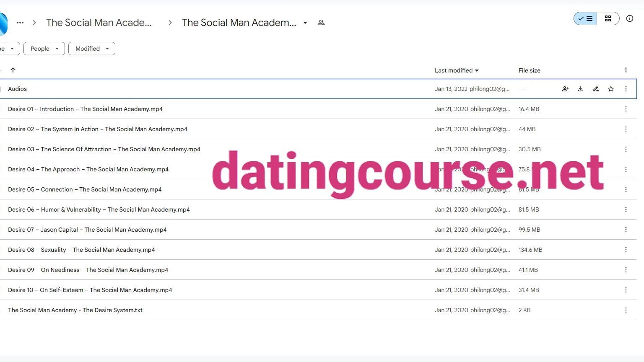Star the Audios folder
The height and width of the screenshot is (362, 644).
611,89
